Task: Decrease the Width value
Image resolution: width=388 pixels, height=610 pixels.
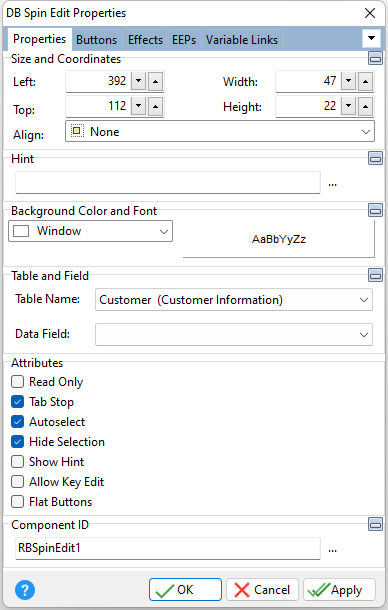Action: (349, 81)
